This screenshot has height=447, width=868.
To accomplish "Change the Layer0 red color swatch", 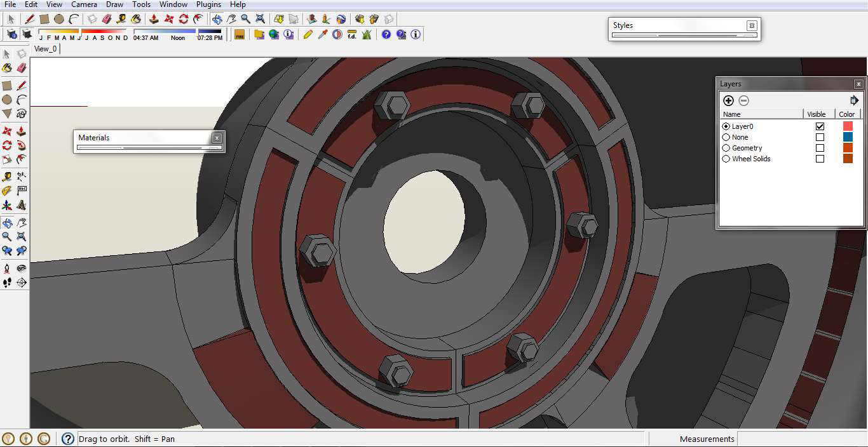I will coord(848,126).
